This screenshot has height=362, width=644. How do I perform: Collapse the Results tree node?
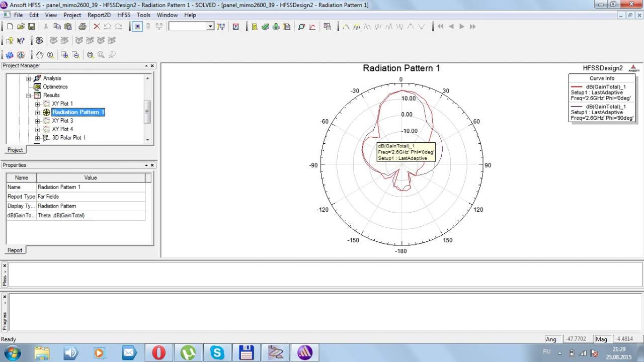29,96
